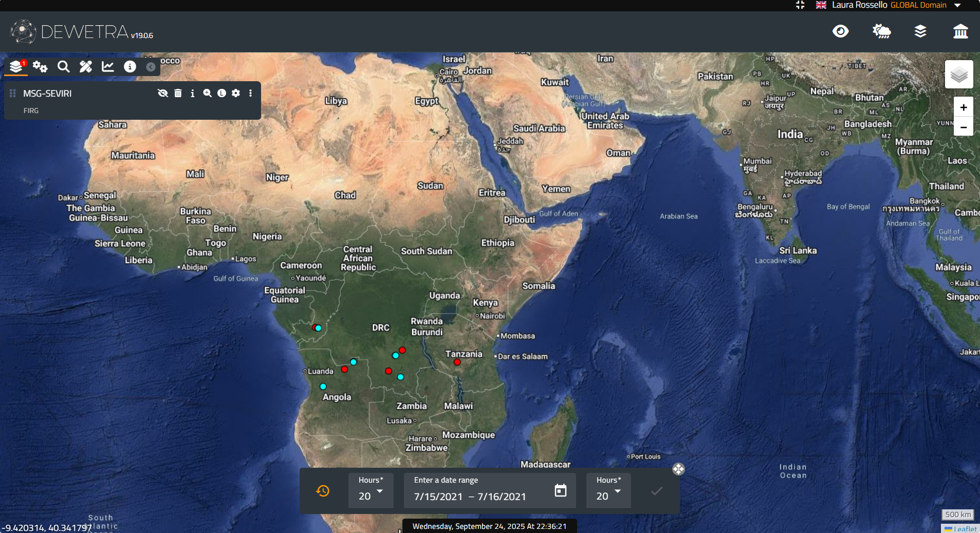Open the base map layer switcher
The image size is (980, 533).
tap(959, 75)
